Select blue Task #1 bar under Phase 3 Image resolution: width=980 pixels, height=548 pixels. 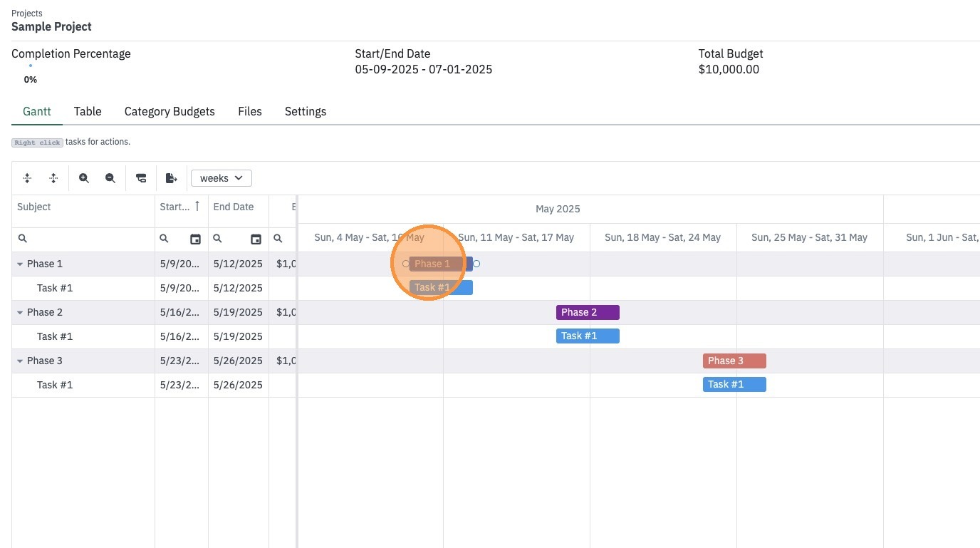coord(734,385)
